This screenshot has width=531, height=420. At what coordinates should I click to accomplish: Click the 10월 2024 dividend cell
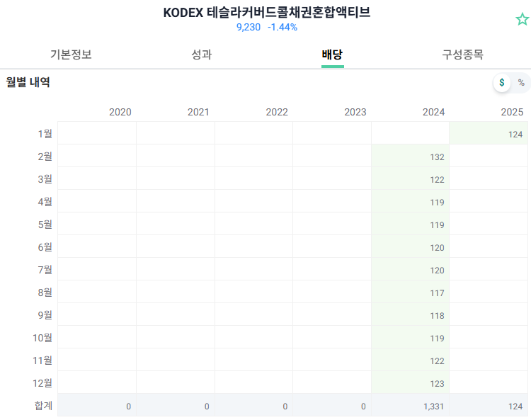tap(410, 337)
